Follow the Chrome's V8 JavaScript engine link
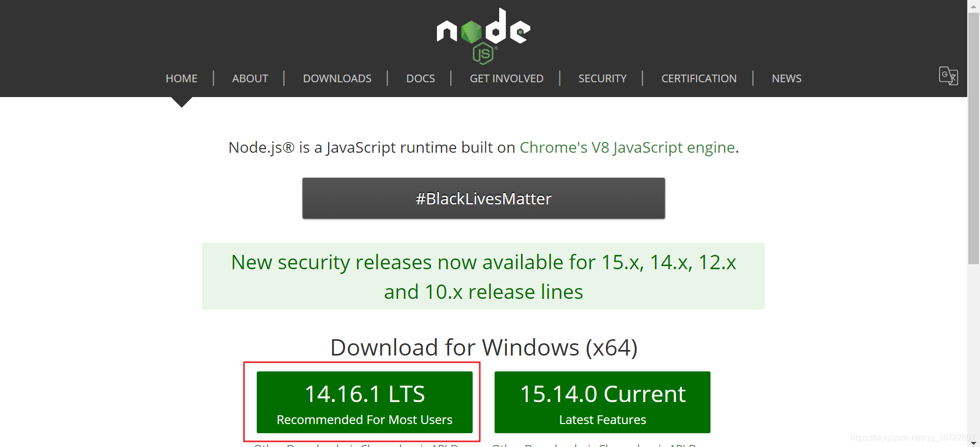 [627, 147]
